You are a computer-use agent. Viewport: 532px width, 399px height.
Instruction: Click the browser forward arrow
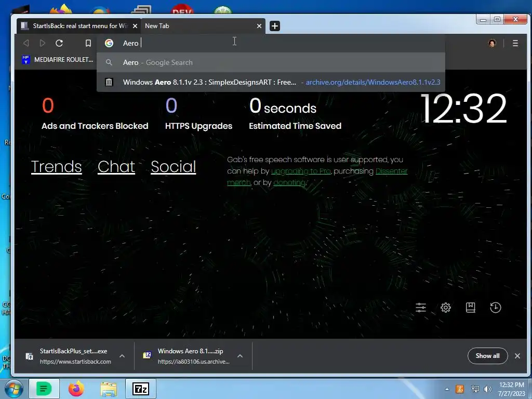pyautogui.click(x=43, y=43)
